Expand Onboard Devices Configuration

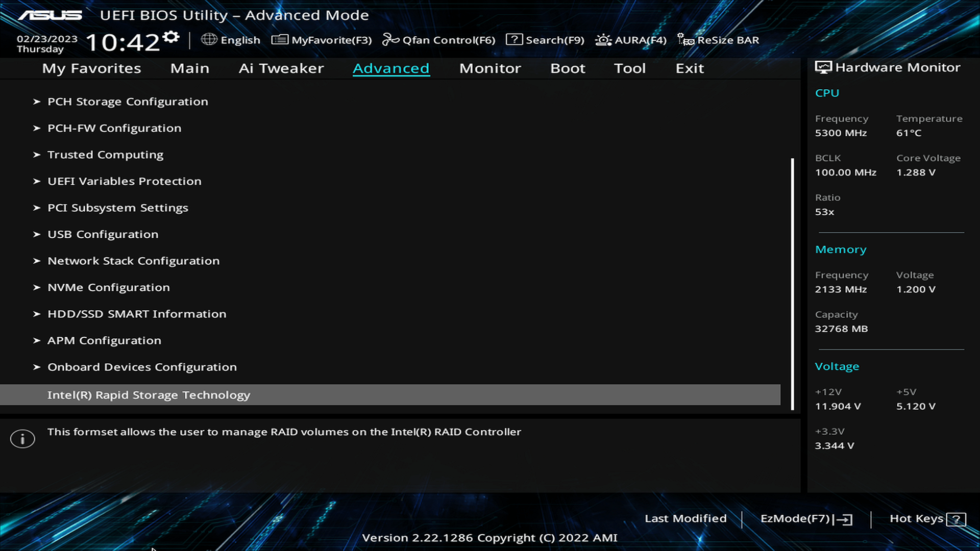click(x=142, y=367)
